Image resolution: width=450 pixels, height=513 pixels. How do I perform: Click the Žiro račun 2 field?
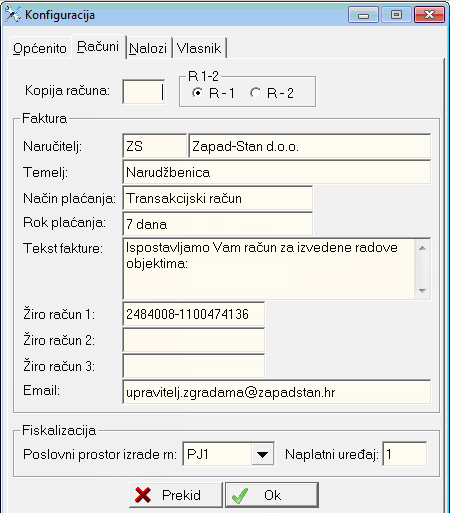tap(194, 340)
